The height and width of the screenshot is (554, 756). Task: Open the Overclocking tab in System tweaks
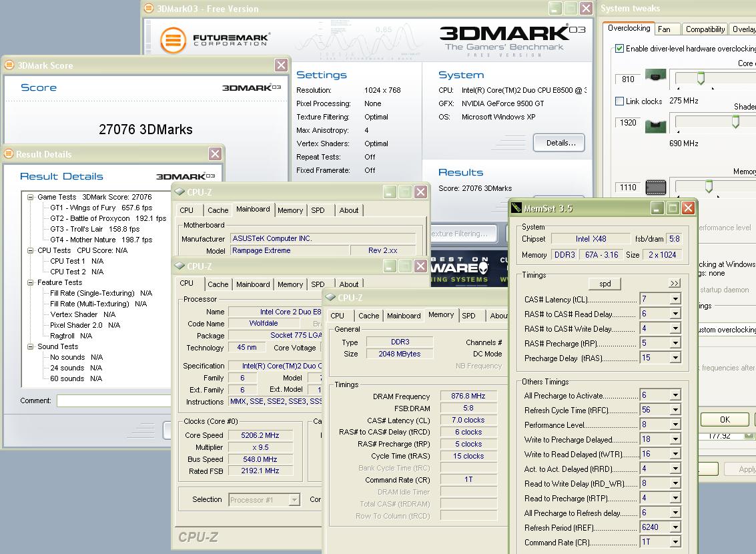[x=629, y=28]
